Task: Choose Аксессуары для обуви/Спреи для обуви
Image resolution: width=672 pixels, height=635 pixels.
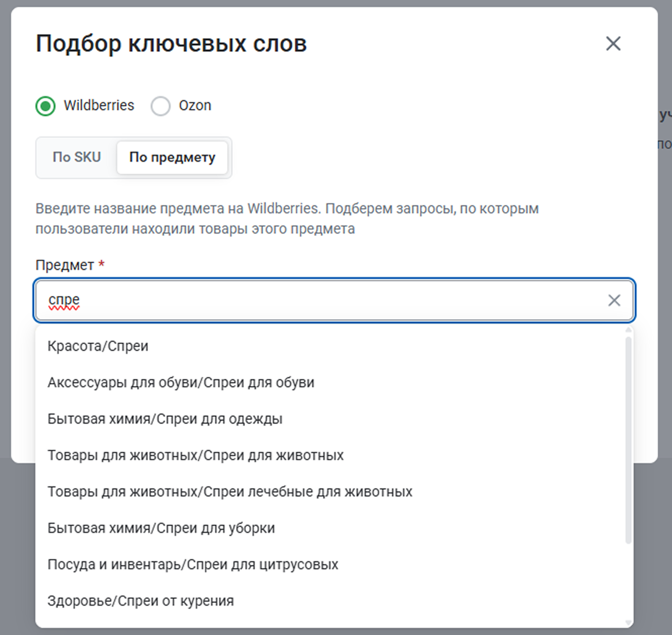Action: coord(181,383)
